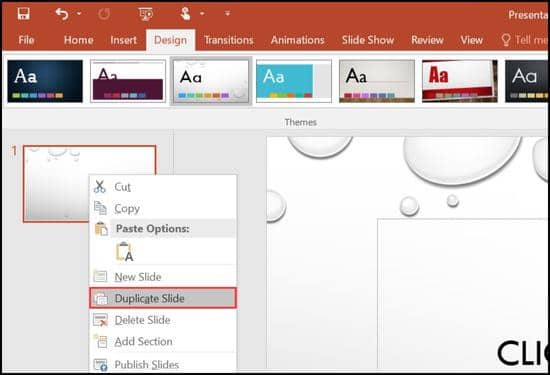Viewport: 550px width, 375px height.
Task: Click the Themes group label
Action: [x=301, y=122]
